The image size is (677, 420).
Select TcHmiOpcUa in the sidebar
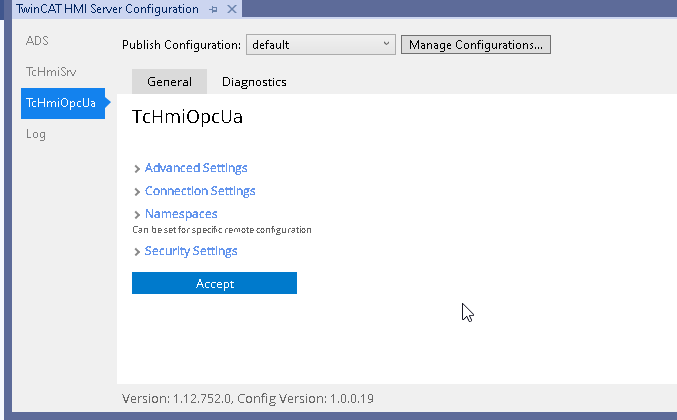63,103
